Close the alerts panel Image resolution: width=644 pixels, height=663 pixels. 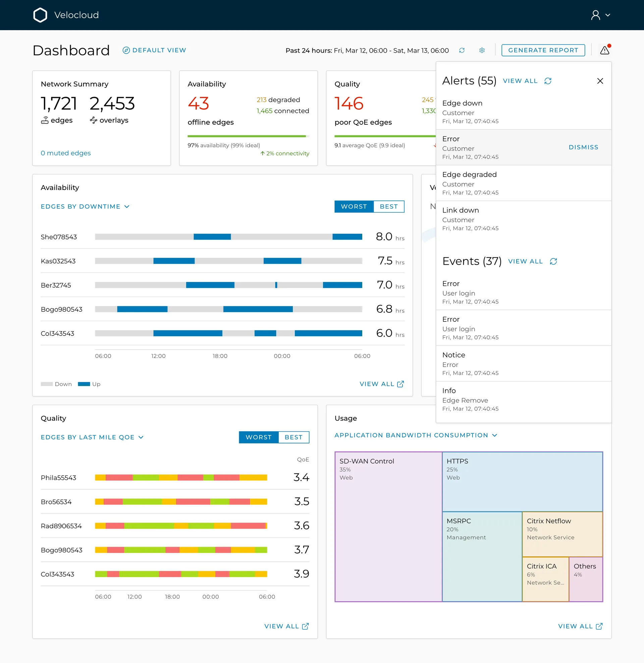(600, 81)
